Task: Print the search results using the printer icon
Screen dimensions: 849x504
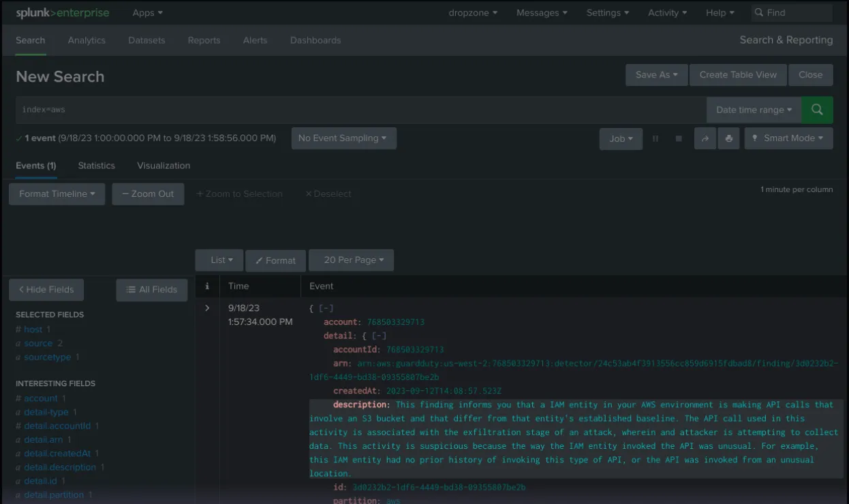Action: click(728, 138)
